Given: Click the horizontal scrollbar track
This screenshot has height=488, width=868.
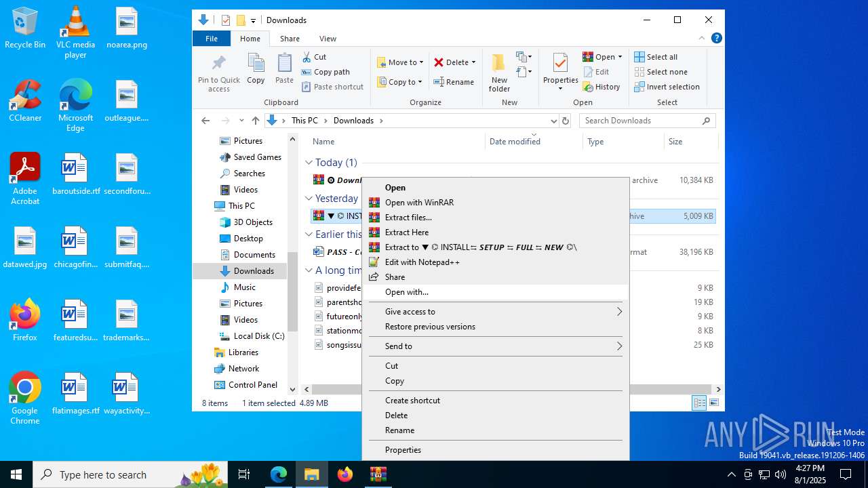Looking at the screenshot, I should tap(671, 390).
